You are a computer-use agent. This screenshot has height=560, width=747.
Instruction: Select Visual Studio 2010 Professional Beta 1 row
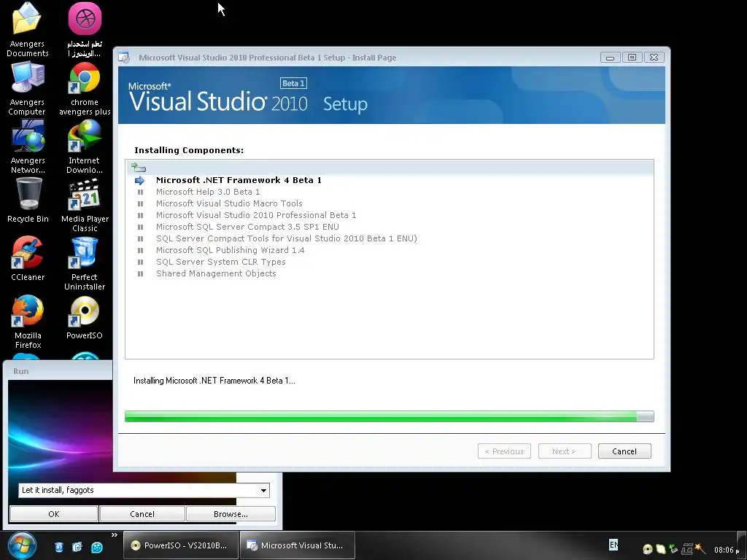tap(256, 215)
